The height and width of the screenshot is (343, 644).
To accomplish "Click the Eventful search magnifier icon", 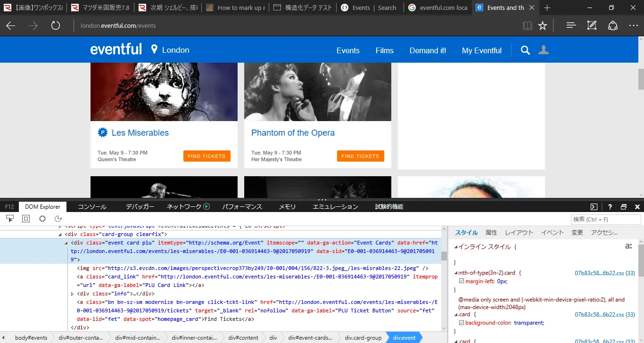I will [525, 50].
